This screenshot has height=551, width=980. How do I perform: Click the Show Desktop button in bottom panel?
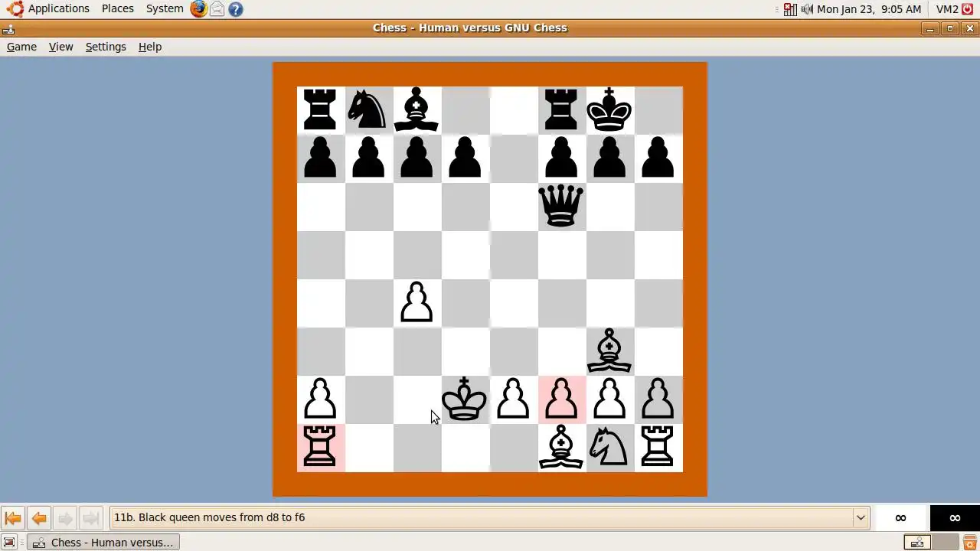pyautogui.click(x=9, y=543)
